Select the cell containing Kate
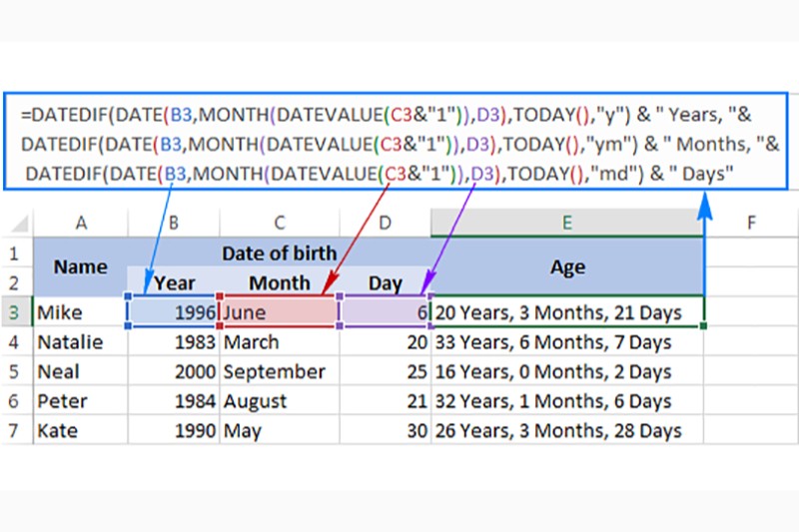This screenshot has height=532, width=799. pyautogui.click(x=80, y=431)
